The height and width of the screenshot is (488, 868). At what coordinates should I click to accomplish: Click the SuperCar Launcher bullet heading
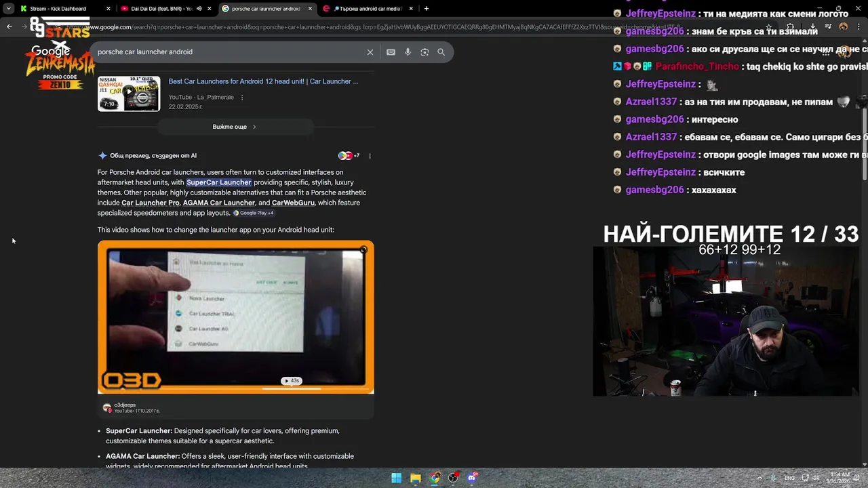[x=139, y=431]
